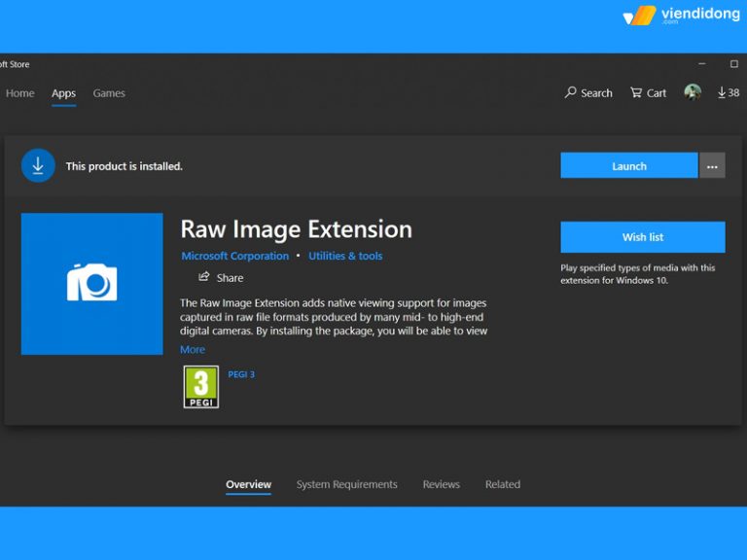Click the Search magnifier icon
This screenshot has width=747, height=560.
(571, 92)
